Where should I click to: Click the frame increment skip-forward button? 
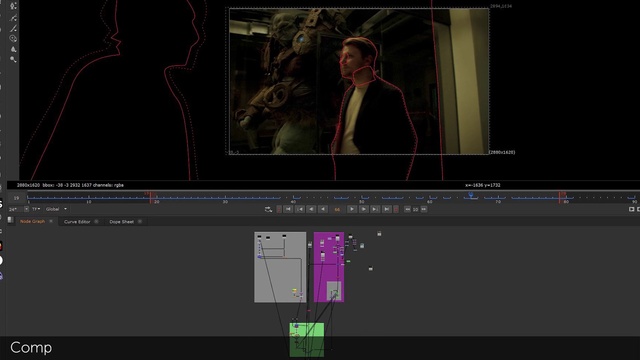pos(424,209)
